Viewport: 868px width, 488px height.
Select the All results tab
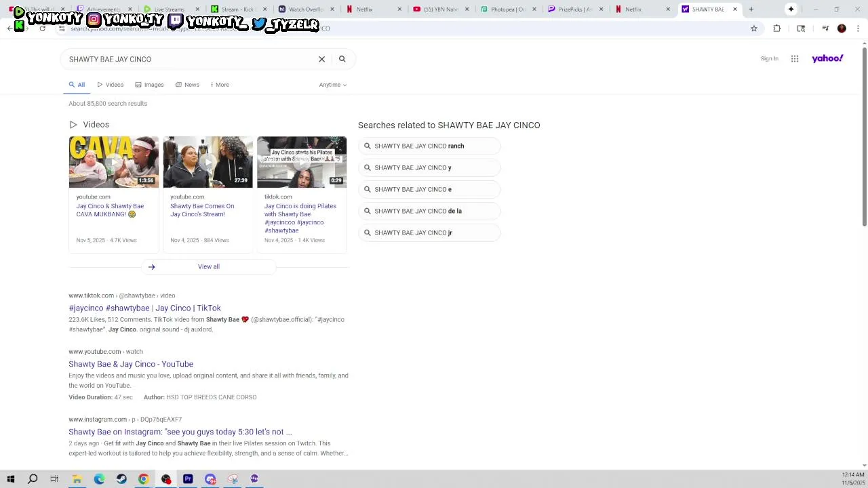coord(77,85)
